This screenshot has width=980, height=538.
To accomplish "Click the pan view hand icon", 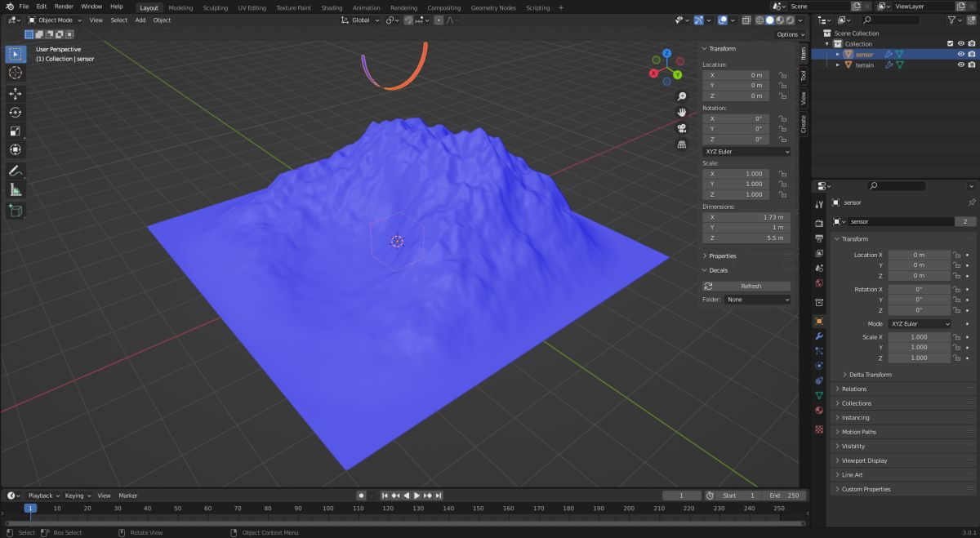I will (x=682, y=113).
